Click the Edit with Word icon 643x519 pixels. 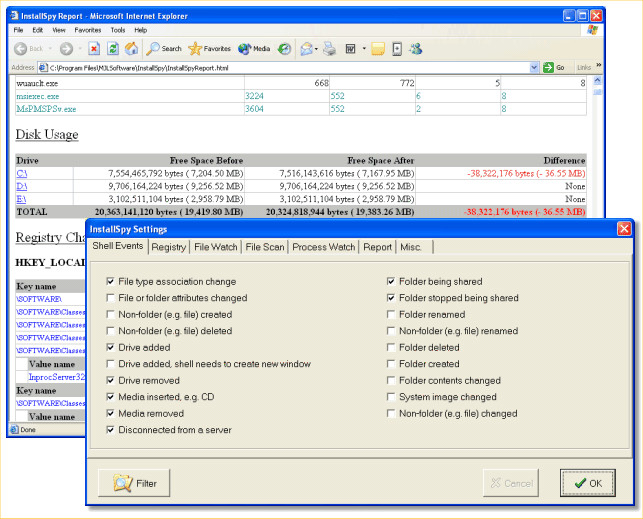351,49
